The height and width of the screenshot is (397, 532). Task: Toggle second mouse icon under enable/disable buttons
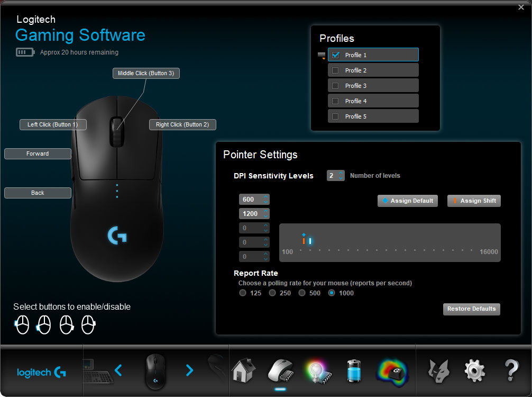coord(44,324)
